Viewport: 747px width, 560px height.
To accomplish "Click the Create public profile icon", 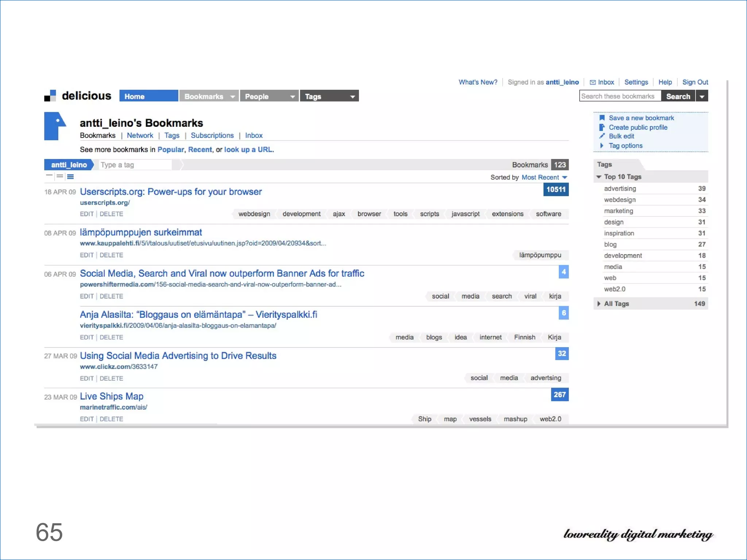I will (x=602, y=127).
